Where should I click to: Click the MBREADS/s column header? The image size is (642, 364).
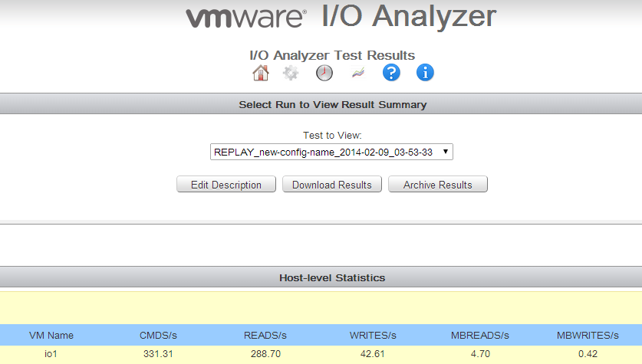tap(480, 336)
